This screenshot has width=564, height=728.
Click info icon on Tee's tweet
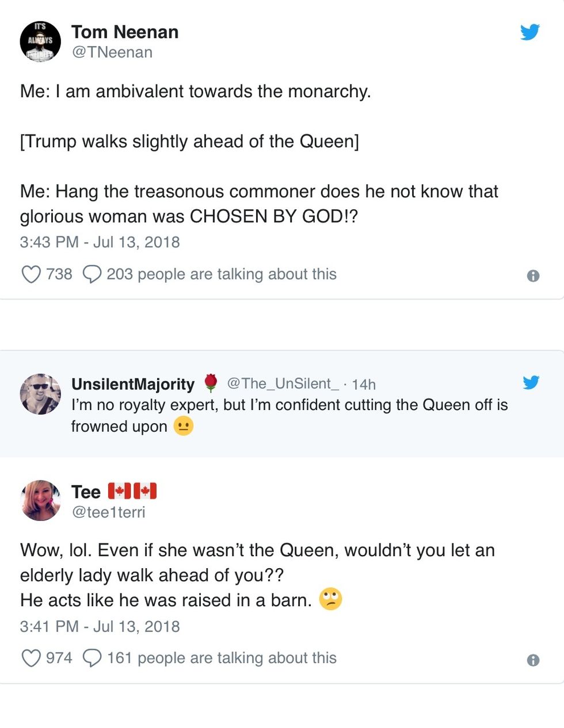[533, 660]
